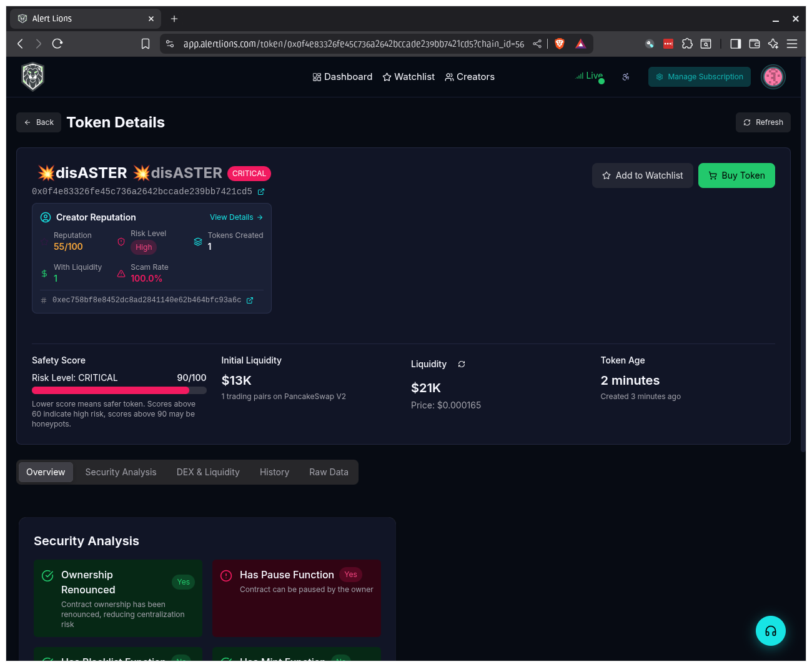The width and height of the screenshot is (812, 667).
Task: Toggle Add to Watchlist for disASTER
Action: [642, 175]
